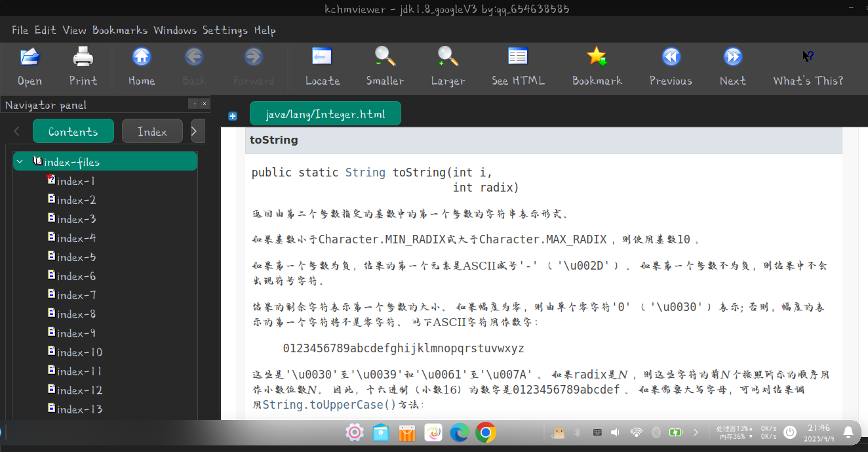Select index-12 in the contents tree
This screenshot has width=868, height=452.
click(79, 390)
